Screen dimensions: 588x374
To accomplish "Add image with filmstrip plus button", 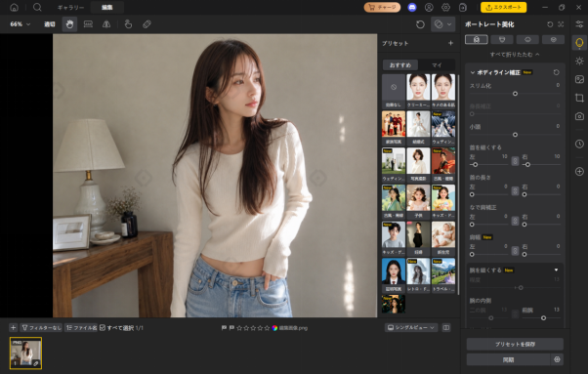I will tap(13, 328).
